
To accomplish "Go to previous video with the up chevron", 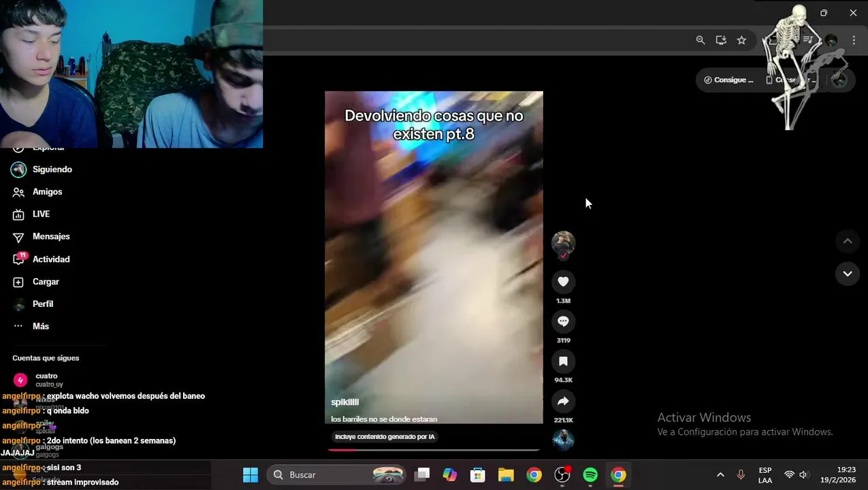I will click(848, 241).
